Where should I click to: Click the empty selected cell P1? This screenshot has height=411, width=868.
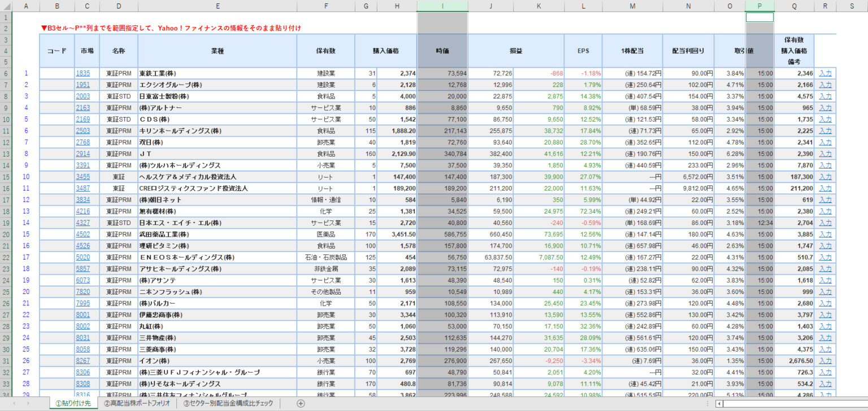tap(759, 17)
